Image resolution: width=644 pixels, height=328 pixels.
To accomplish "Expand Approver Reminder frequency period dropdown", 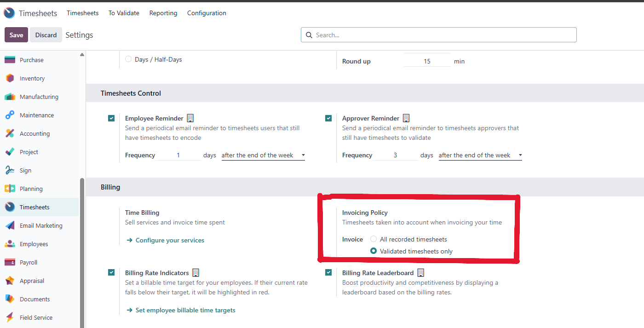I will pos(480,155).
